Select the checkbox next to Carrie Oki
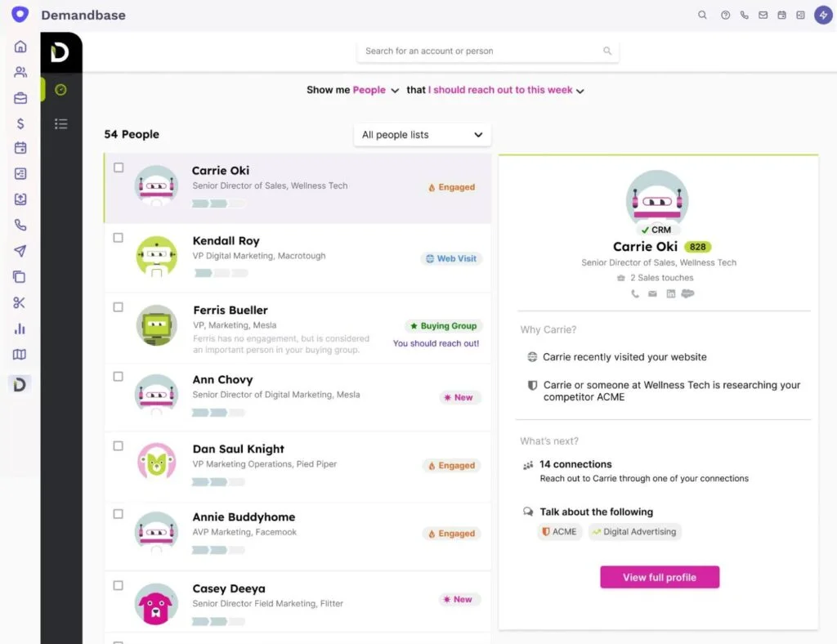 [119, 168]
